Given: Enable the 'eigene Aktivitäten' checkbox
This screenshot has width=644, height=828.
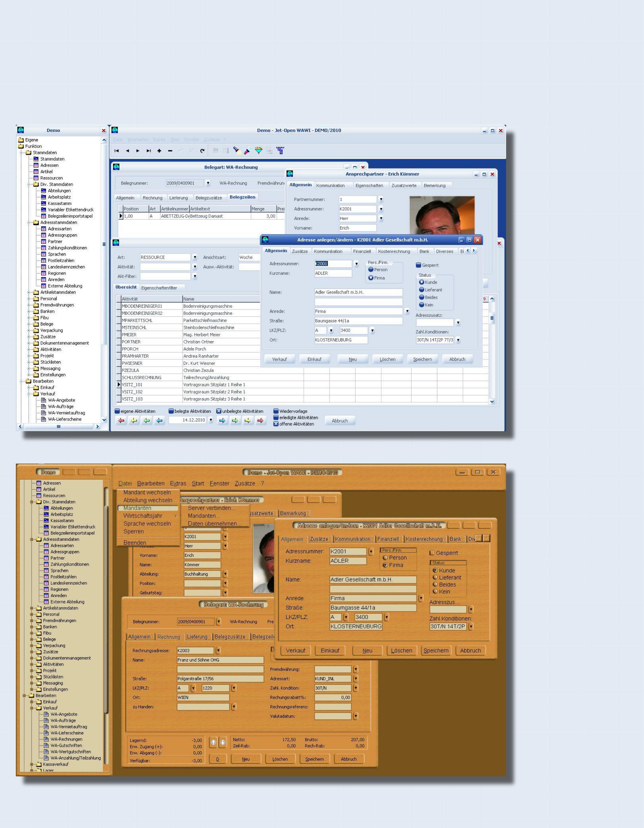Looking at the screenshot, I should coord(117,411).
